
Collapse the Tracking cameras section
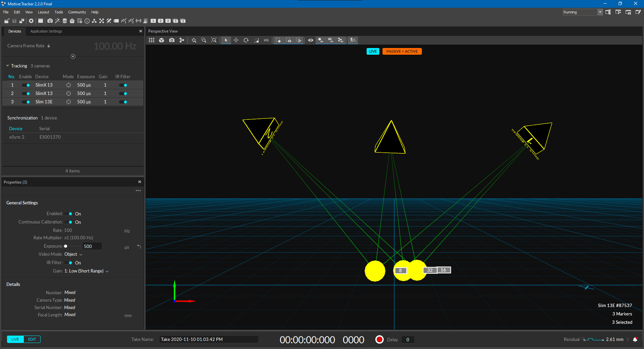pyautogui.click(x=7, y=66)
